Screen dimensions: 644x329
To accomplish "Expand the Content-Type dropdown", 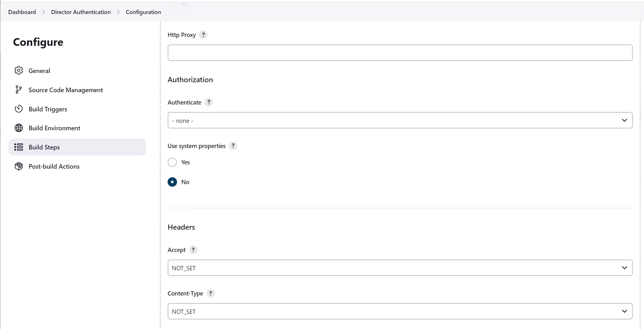I will pyautogui.click(x=400, y=312).
